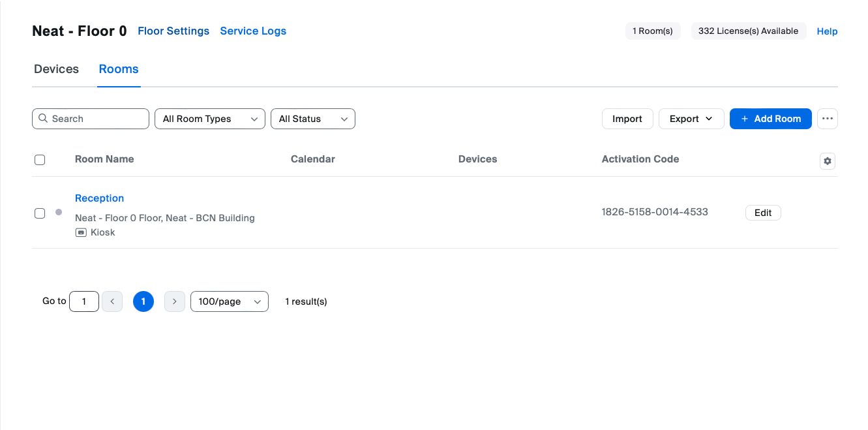868x430 pixels.
Task: Open Floor Settings link
Action: [173, 31]
